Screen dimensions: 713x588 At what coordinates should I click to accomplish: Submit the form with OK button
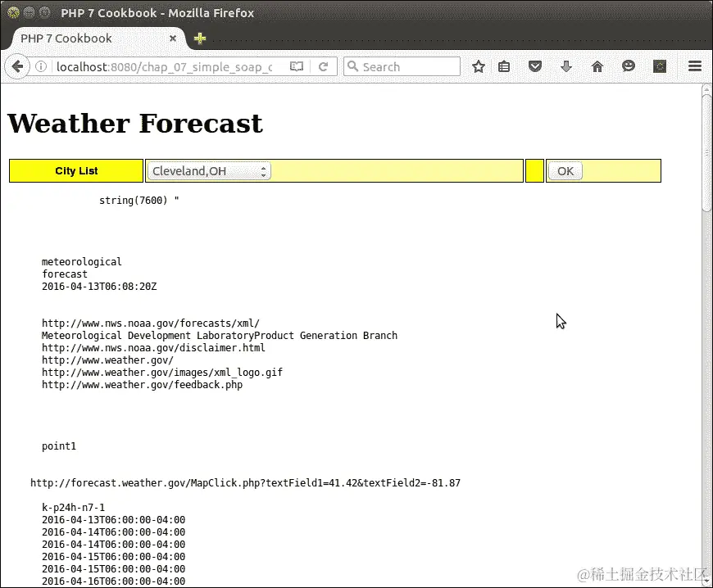565,171
